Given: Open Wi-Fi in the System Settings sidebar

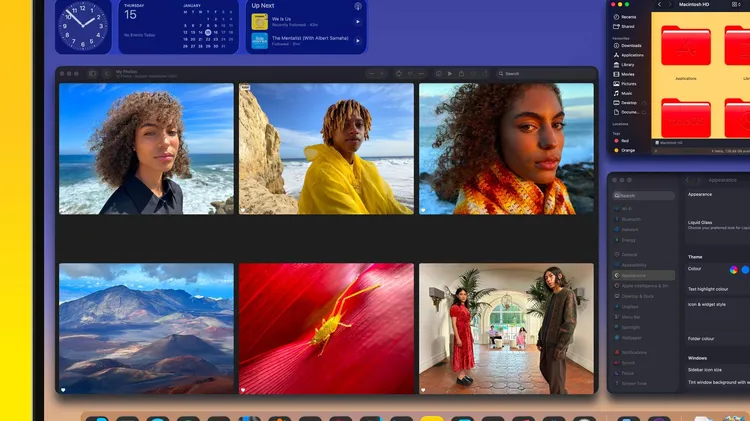Looking at the screenshot, I should pyautogui.click(x=629, y=207).
